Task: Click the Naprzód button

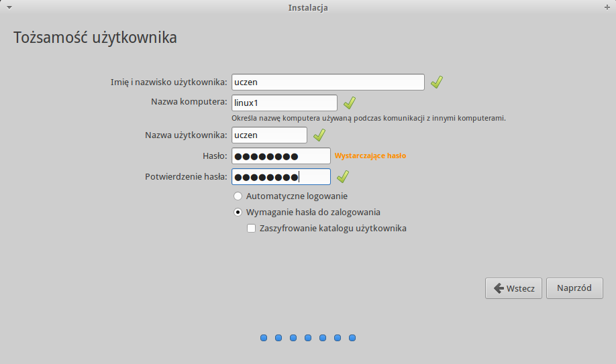Action: click(x=574, y=288)
